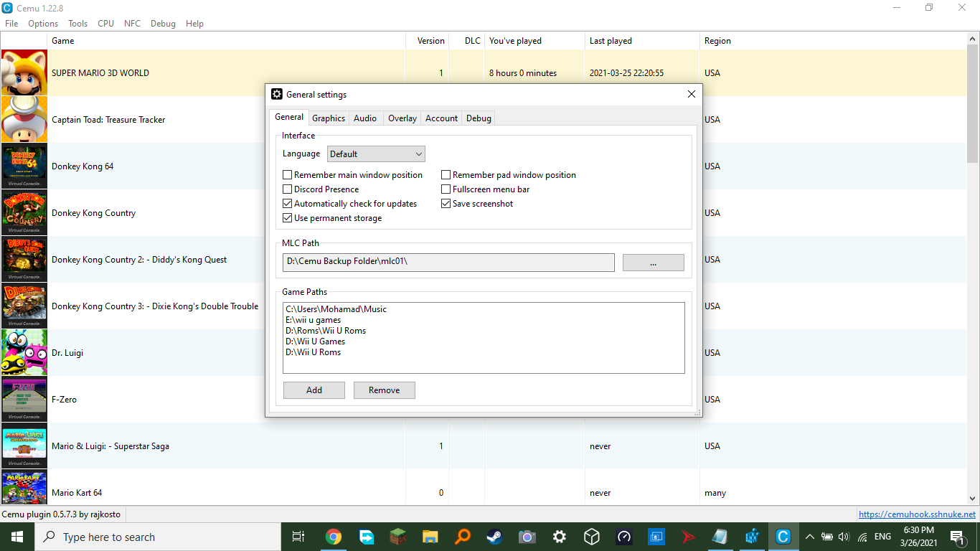
Task: Open Steam from the taskbar
Action: pyautogui.click(x=495, y=537)
